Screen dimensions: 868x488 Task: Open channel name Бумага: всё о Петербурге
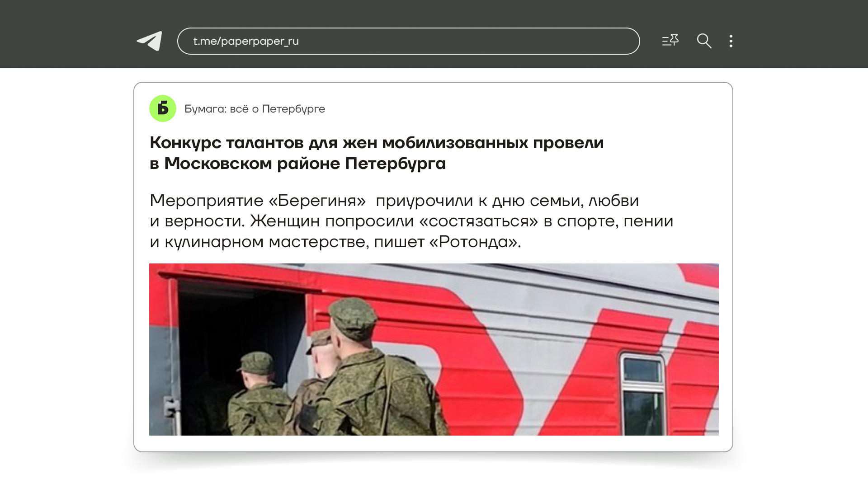(255, 109)
